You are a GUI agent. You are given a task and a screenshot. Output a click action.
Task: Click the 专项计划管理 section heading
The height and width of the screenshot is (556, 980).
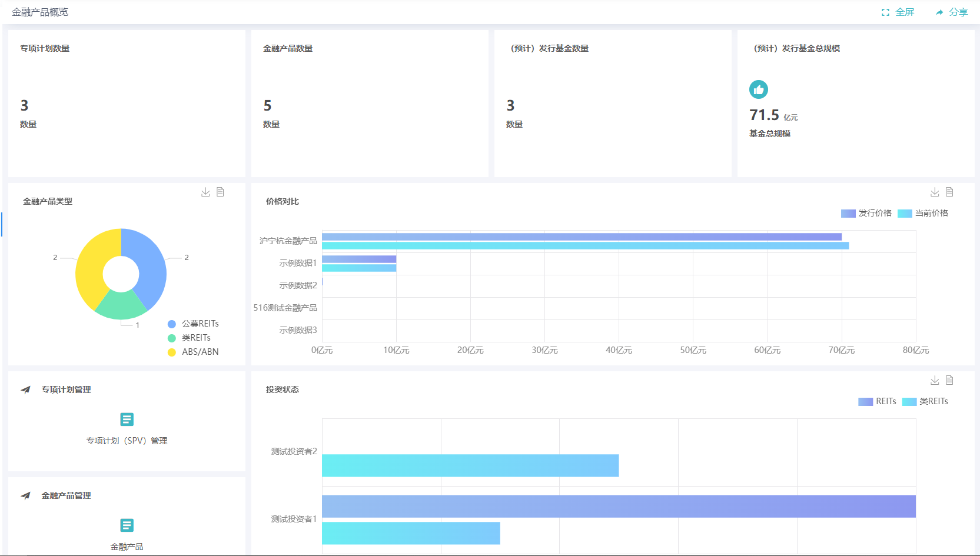(x=66, y=389)
